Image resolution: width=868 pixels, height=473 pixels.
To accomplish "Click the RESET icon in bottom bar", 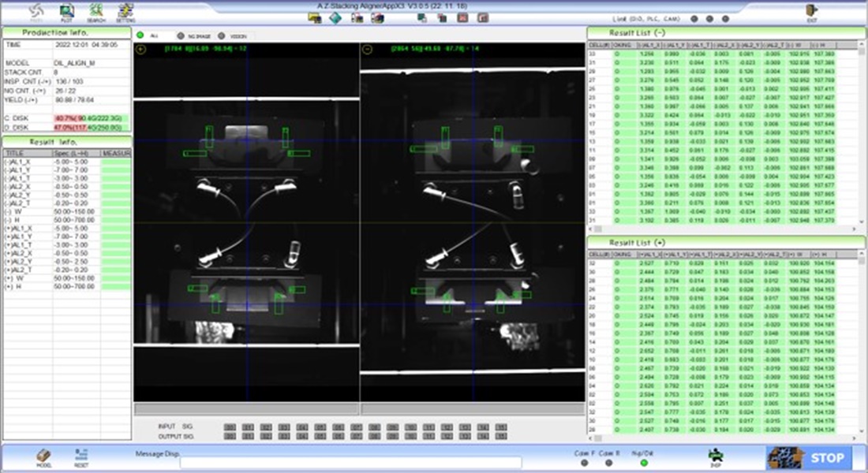I will click(x=80, y=456).
